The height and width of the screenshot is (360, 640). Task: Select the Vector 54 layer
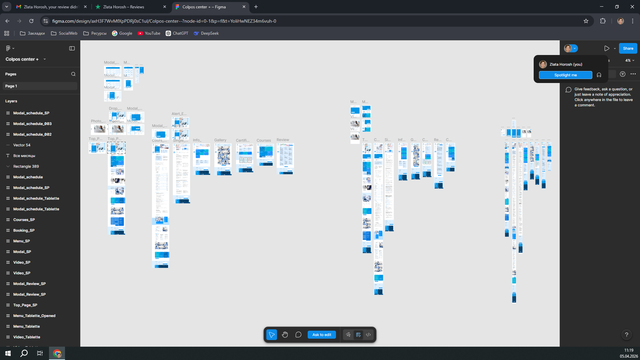point(22,145)
